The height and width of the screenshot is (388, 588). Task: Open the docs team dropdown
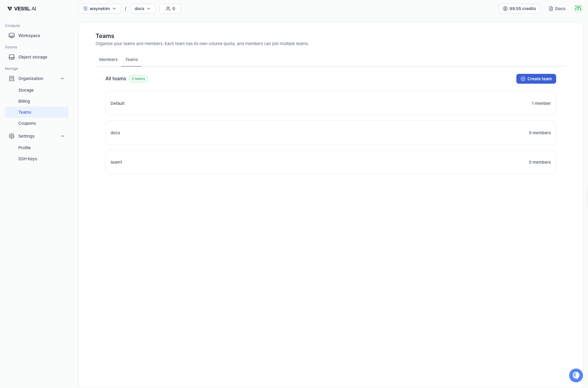(143, 9)
